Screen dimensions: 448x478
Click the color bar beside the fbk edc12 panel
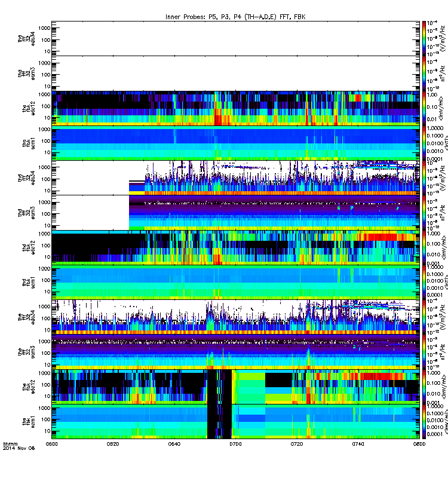[x=424, y=387]
